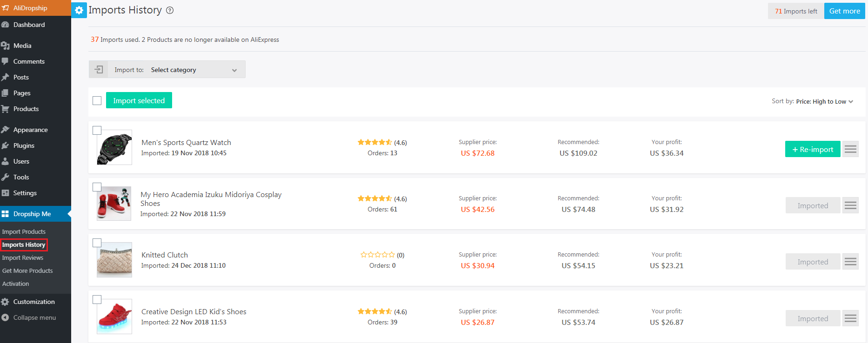This screenshot has height=343, width=868.
Task: Click the Collapse menu arrow icon
Action: 5,317
